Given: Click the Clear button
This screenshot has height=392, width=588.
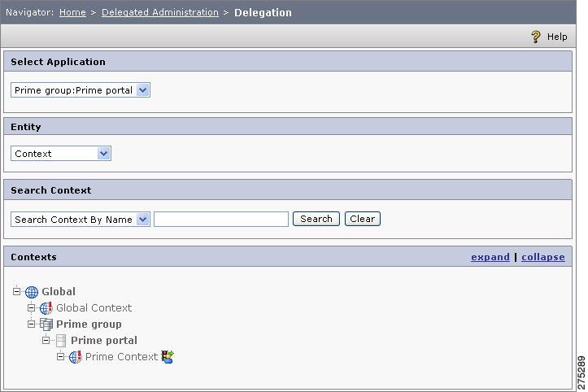Looking at the screenshot, I should [x=362, y=219].
